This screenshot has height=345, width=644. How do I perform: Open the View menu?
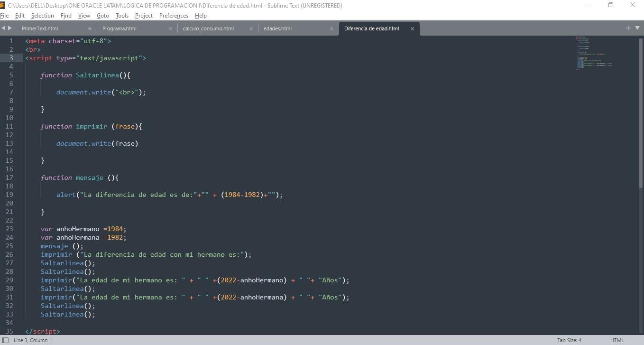point(84,16)
